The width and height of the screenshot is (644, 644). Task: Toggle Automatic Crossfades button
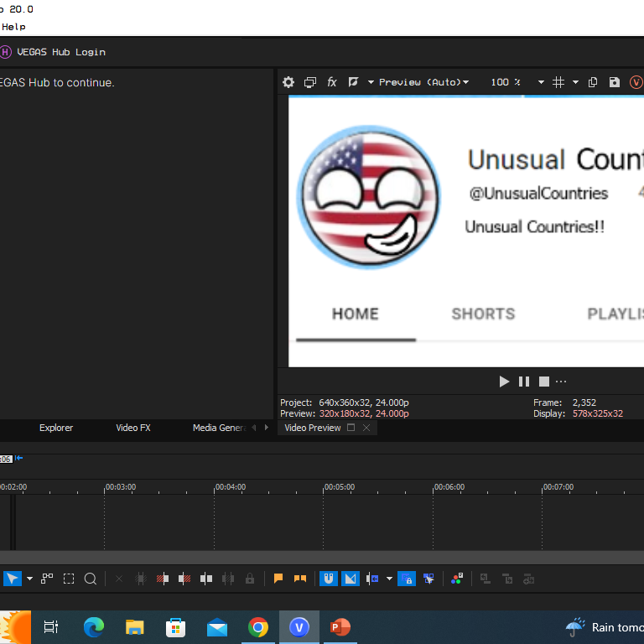point(351,579)
